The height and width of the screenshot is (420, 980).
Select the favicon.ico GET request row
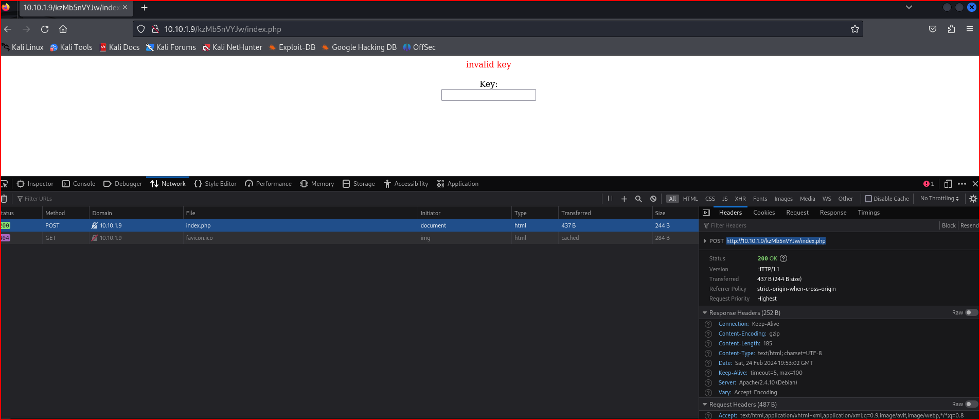tap(309, 238)
